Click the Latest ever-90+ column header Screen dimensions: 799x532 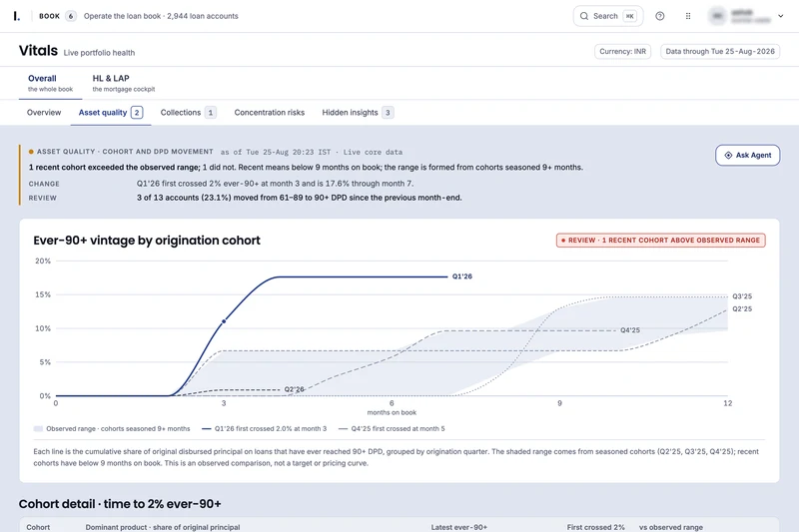(459, 527)
